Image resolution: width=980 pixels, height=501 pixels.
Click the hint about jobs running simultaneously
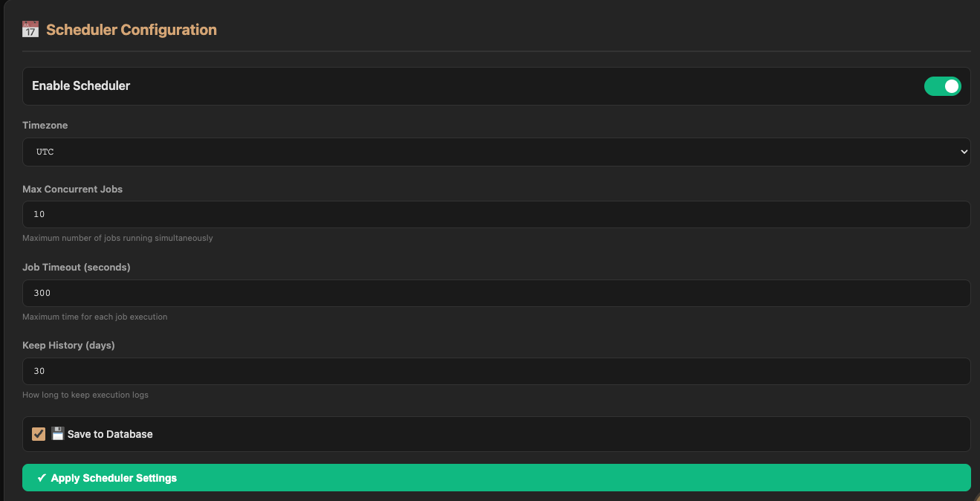click(117, 238)
